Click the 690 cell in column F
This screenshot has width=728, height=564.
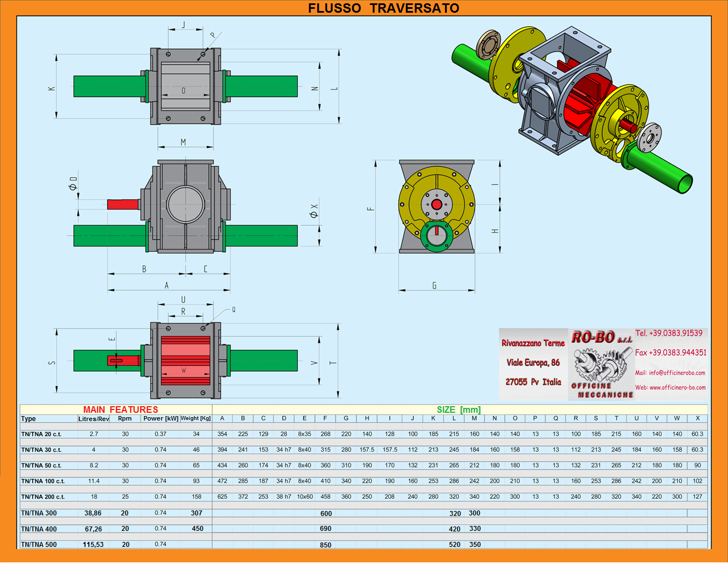coord(325,529)
